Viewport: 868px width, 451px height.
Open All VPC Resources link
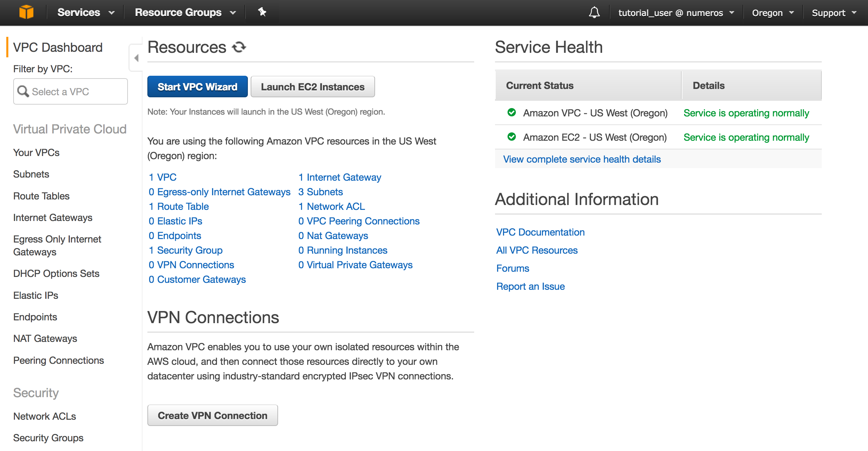click(537, 250)
